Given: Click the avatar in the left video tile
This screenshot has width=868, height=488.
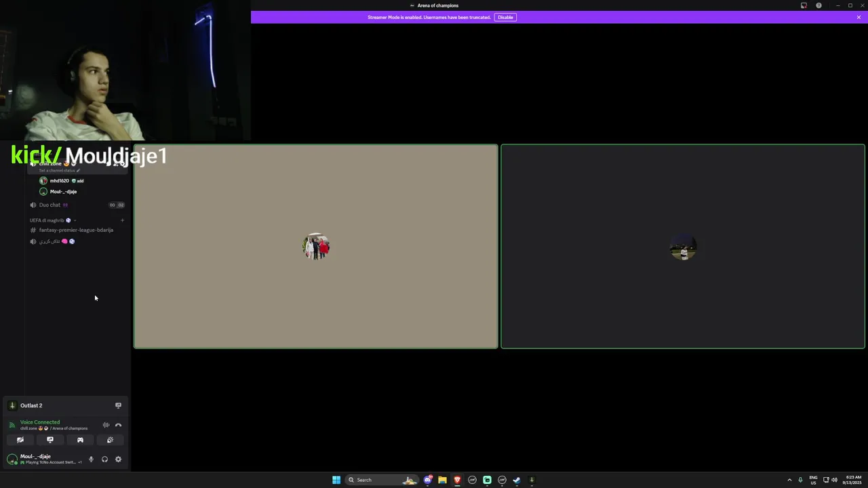Looking at the screenshot, I should pos(316,247).
